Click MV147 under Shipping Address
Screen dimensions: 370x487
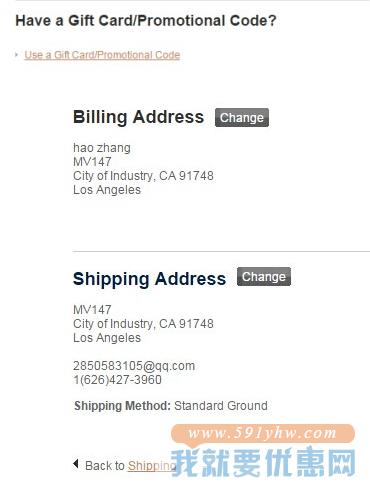coord(92,310)
